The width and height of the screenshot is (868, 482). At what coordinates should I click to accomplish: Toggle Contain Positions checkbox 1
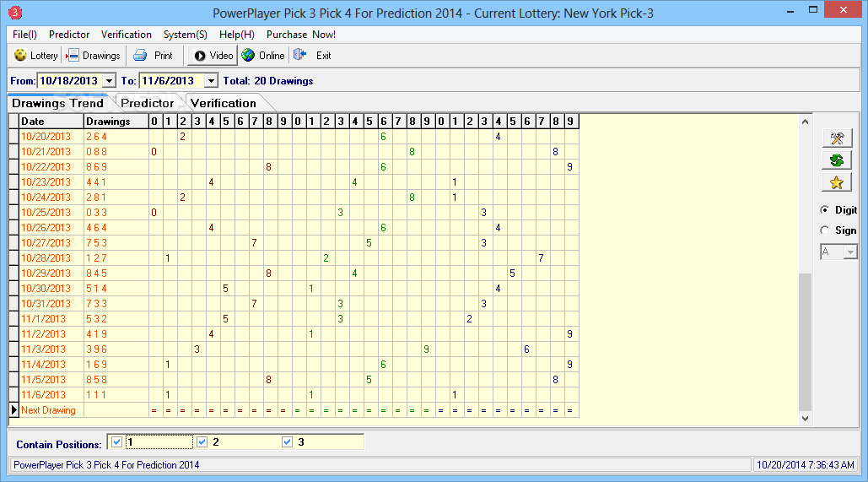pyautogui.click(x=116, y=441)
